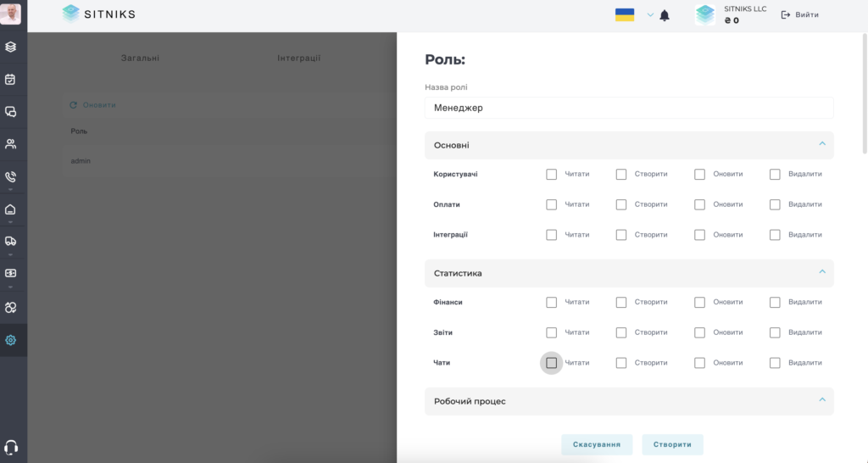Enable Читати for Фінанси
This screenshot has height=463, width=868.
[x=551, y=302]
